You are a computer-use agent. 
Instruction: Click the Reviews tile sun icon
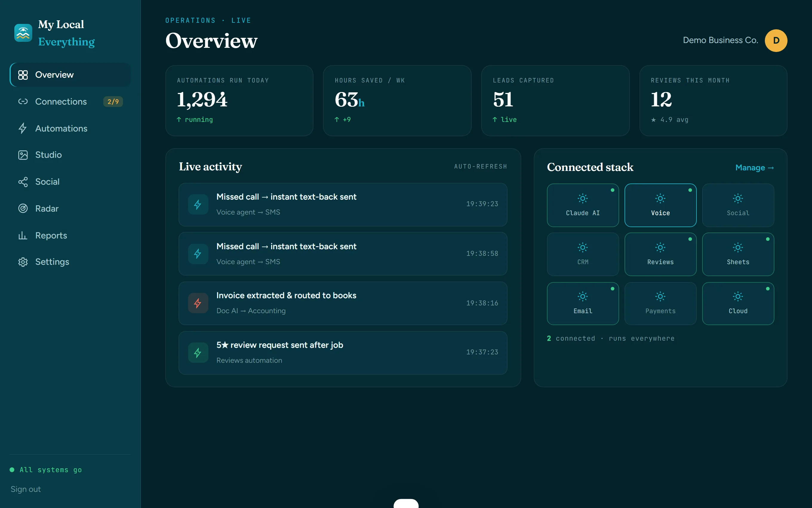pos(660,248)
